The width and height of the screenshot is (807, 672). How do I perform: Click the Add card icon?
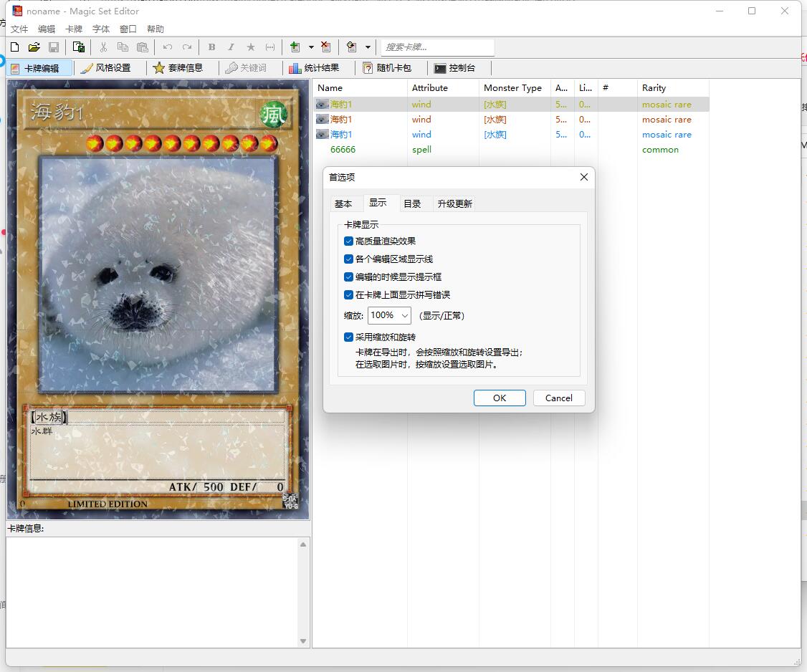pos(295,47)
